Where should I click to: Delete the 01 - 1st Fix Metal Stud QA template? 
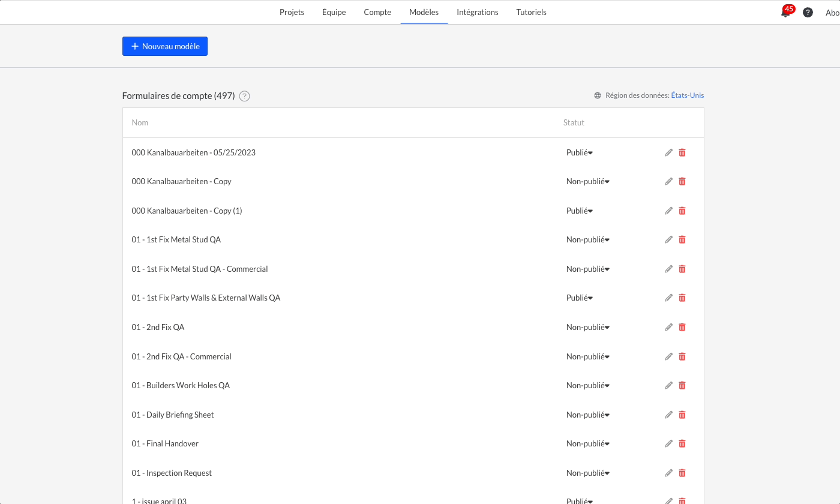click(x=682, y=239)
